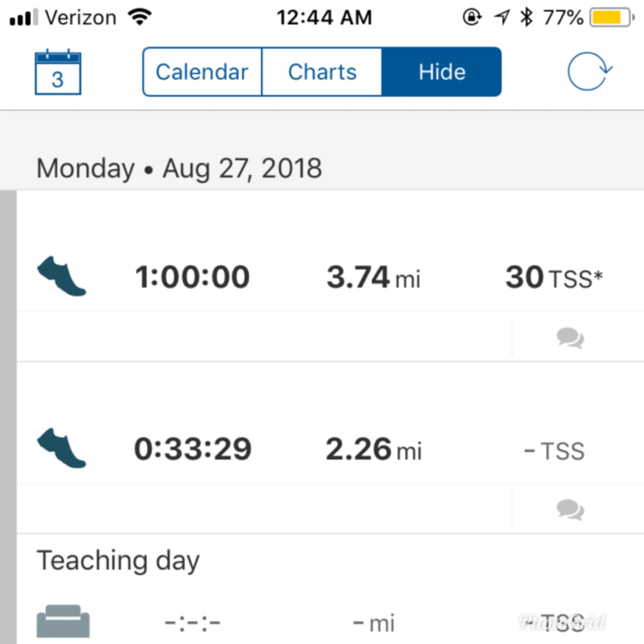The width and height of the screenshot is (644, 644).
Task: Tap the Bluetooth status icon
Action: coord(526,17)
